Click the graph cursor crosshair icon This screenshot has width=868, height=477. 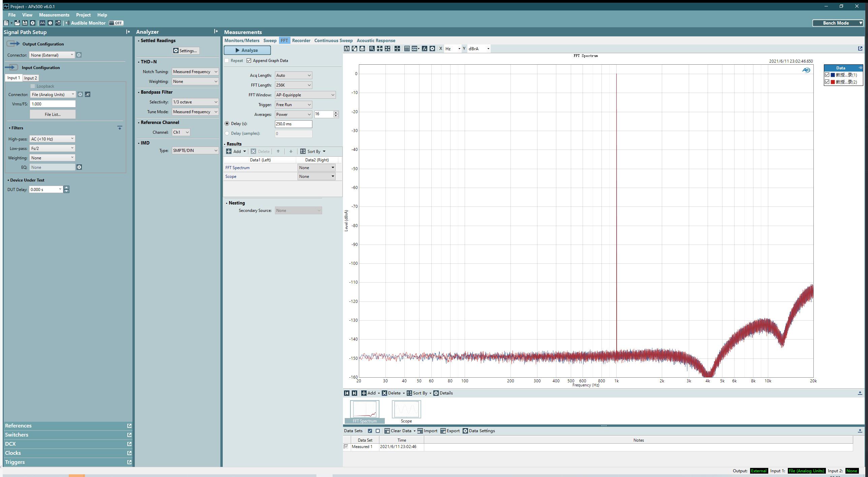(x=397, y=49)
